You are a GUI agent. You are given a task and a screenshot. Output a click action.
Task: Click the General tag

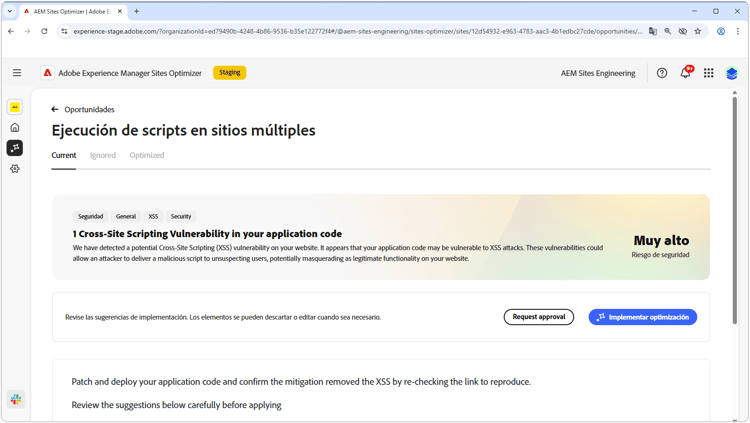126,216
